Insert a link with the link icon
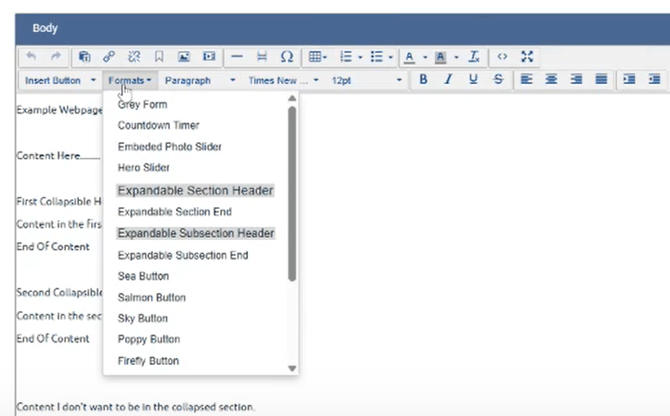The image size is (670, 416). pos(109,57)
